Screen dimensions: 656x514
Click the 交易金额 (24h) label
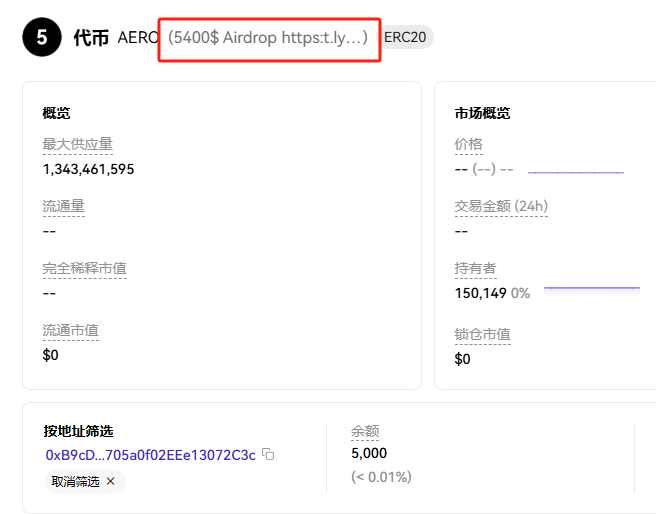point(501,207)
